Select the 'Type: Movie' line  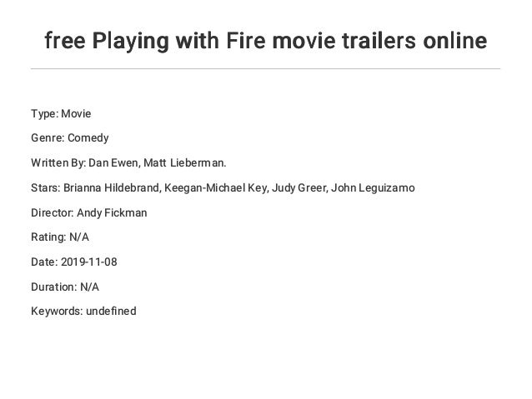(61, 113)
